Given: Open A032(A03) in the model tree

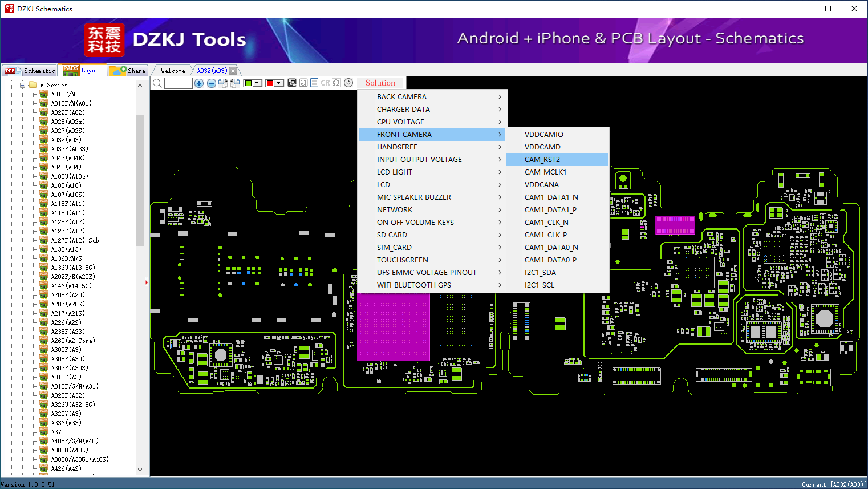Looking at the screenshot, I should (x=66, y=140).
